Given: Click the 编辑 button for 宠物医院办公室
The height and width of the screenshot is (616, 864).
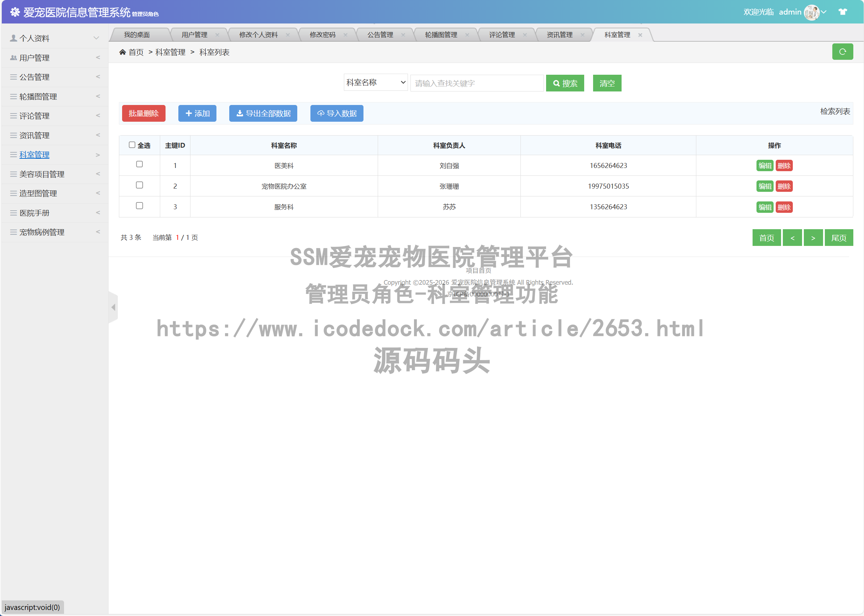Looking at the screenshot, I should (x=765, y=186).
